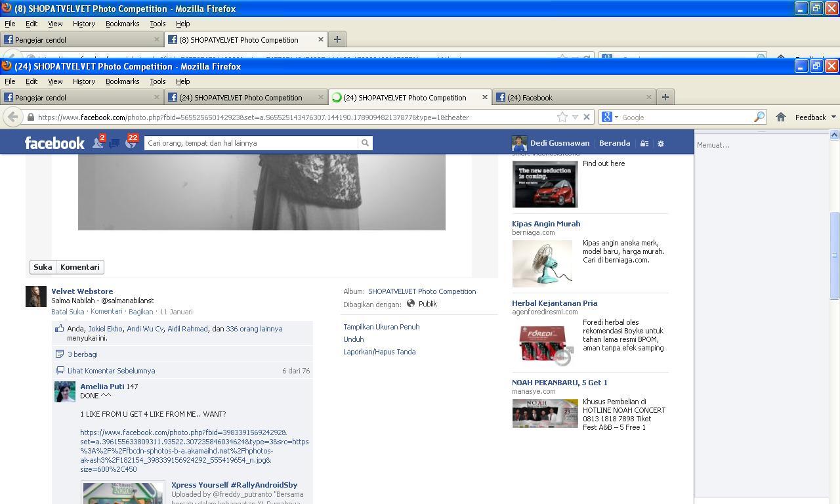Click comment icon beside Lihat Komentar Sebelumnya

pos(60,371)
